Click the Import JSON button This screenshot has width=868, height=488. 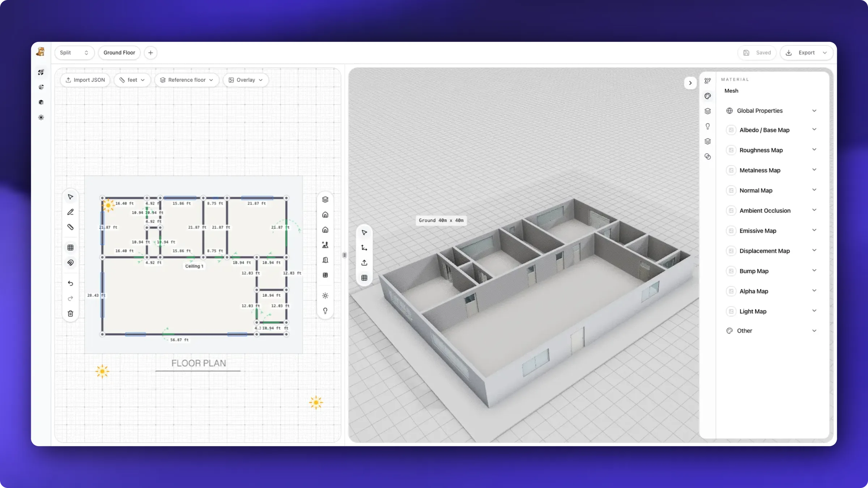85,80
